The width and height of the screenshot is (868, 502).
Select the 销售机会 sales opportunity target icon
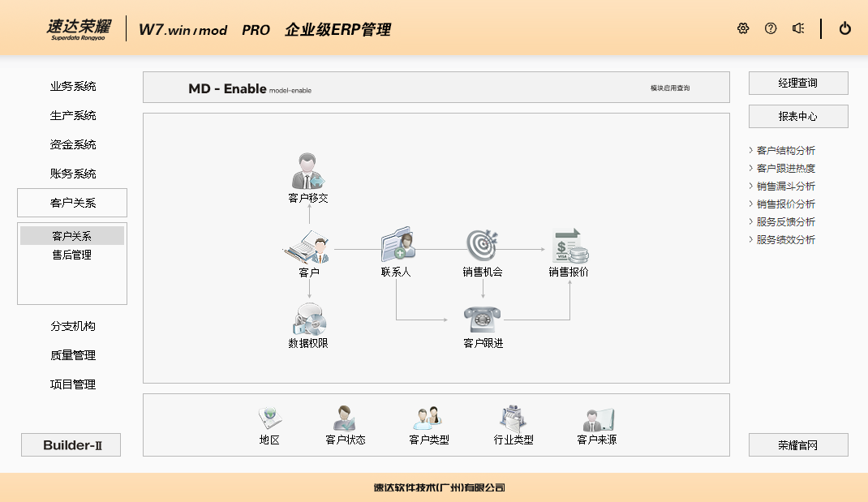tap(482, 245)
